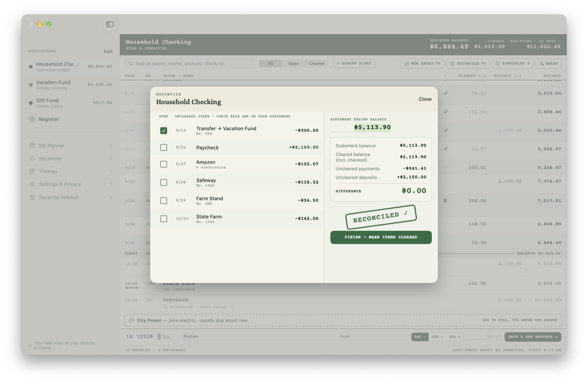
Task: Click Finish — Mark Items Cleared
Action: pyautogui.click(x=381, y=237)
